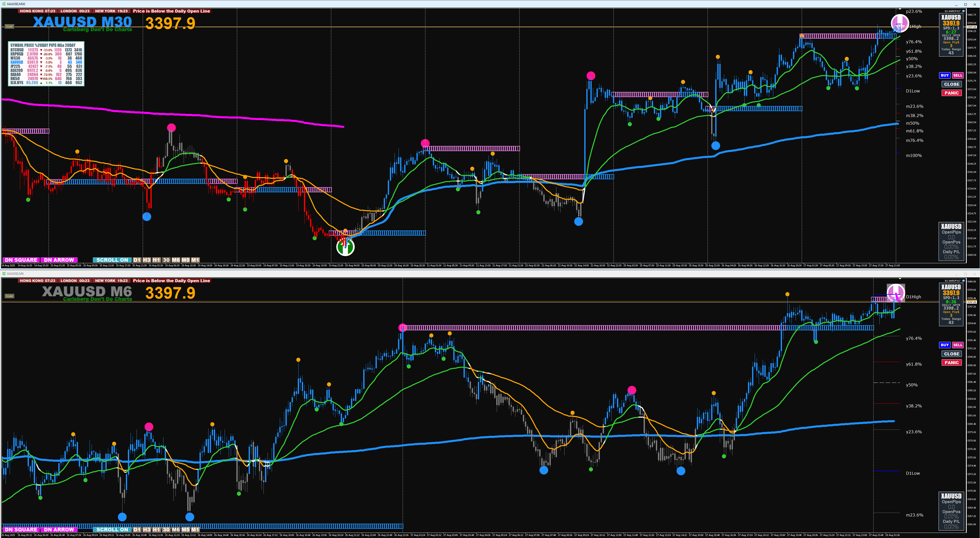Click the Scale button in the M6 chart
The width and height of the screenshot is (980, 538).
pos(9,296)
